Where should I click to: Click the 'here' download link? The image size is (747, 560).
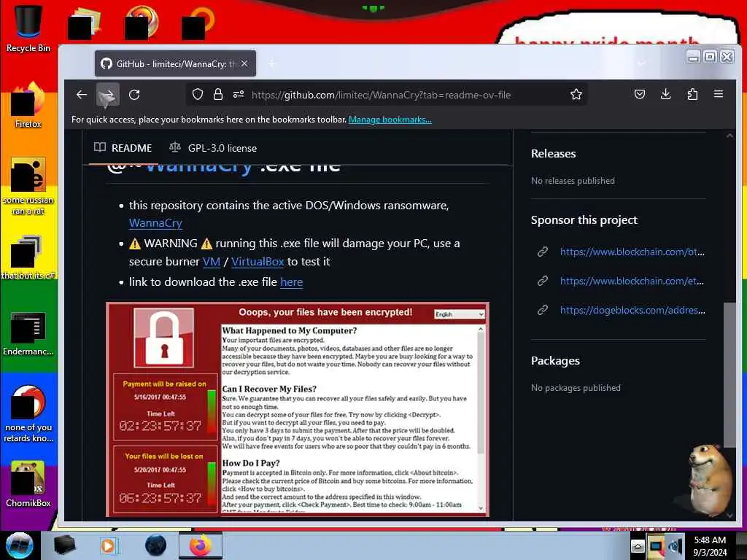(x=291, y=282)
